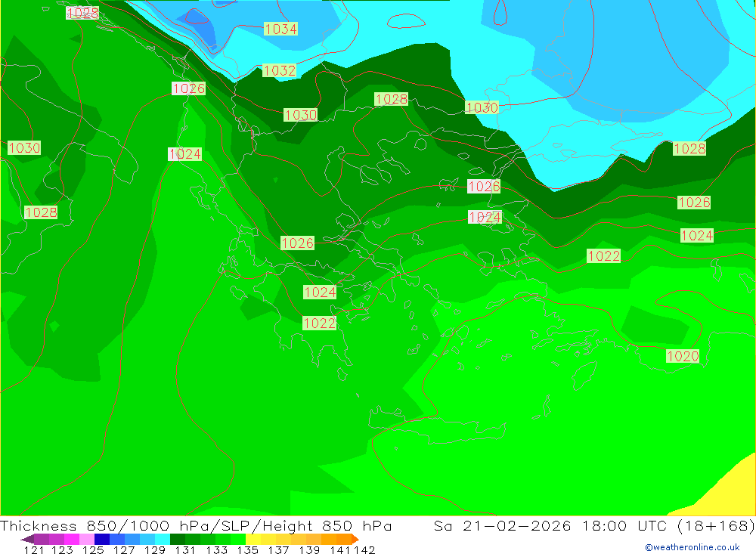Click the 1020 isobar label
Screen dimensions: 756x554
(x=683, y=356)
